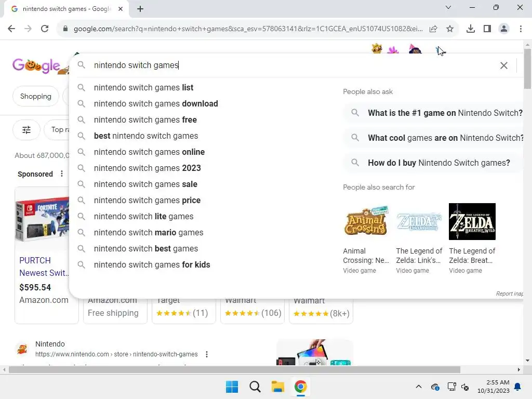Click magnifier icon beside 'games list' suggestion
The image size is (532, 399).
tap(81, 87)
